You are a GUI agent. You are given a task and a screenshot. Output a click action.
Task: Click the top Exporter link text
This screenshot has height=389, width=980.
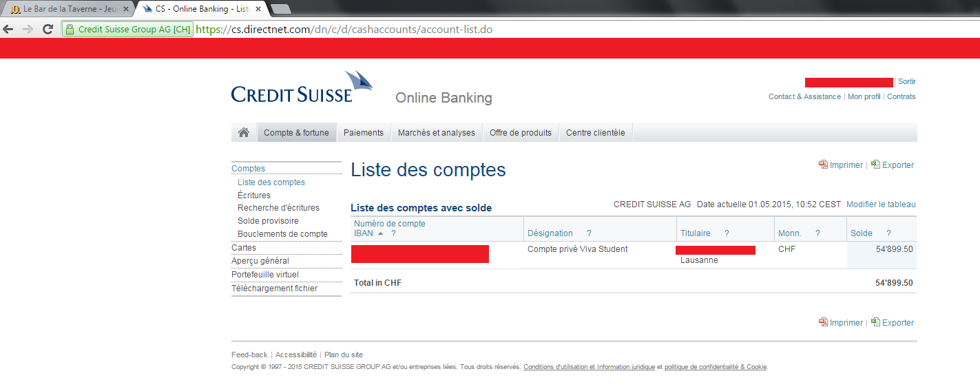898,165
